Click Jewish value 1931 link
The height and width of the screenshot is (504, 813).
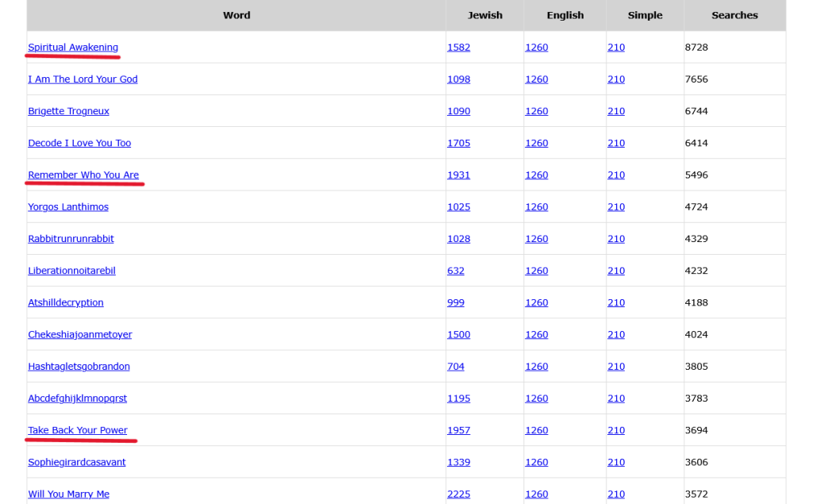458,175
